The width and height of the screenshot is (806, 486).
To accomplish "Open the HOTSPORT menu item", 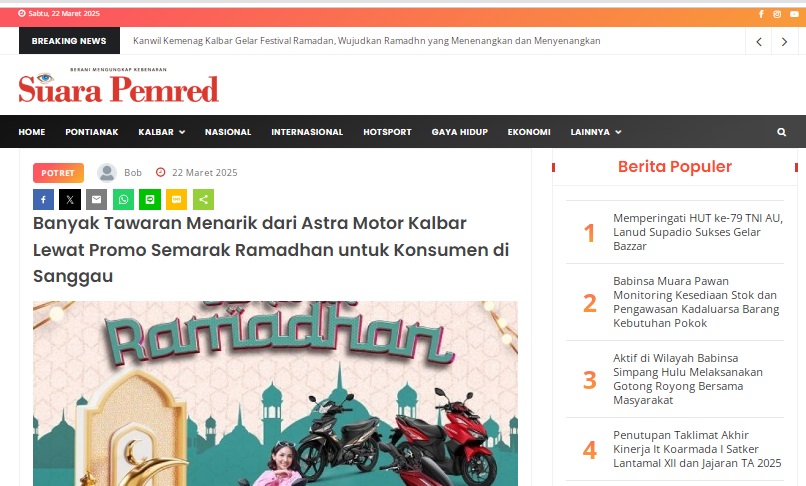I will 387,132.
